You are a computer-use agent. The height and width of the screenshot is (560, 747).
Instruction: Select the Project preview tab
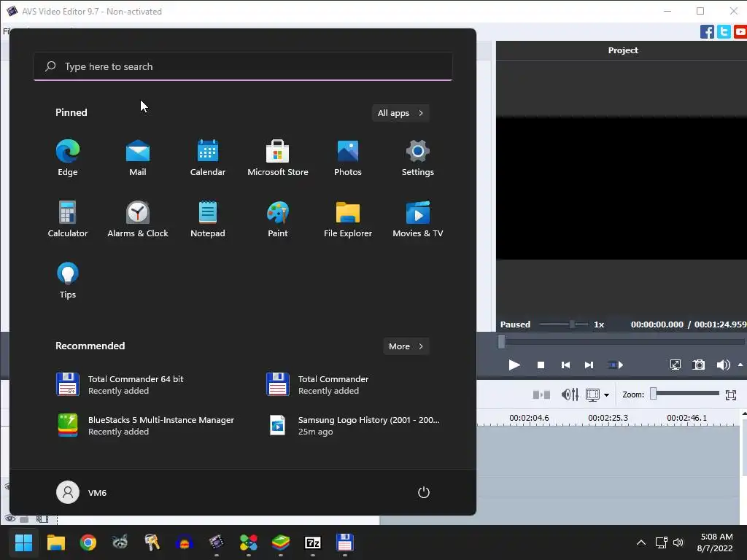(623, 50)
